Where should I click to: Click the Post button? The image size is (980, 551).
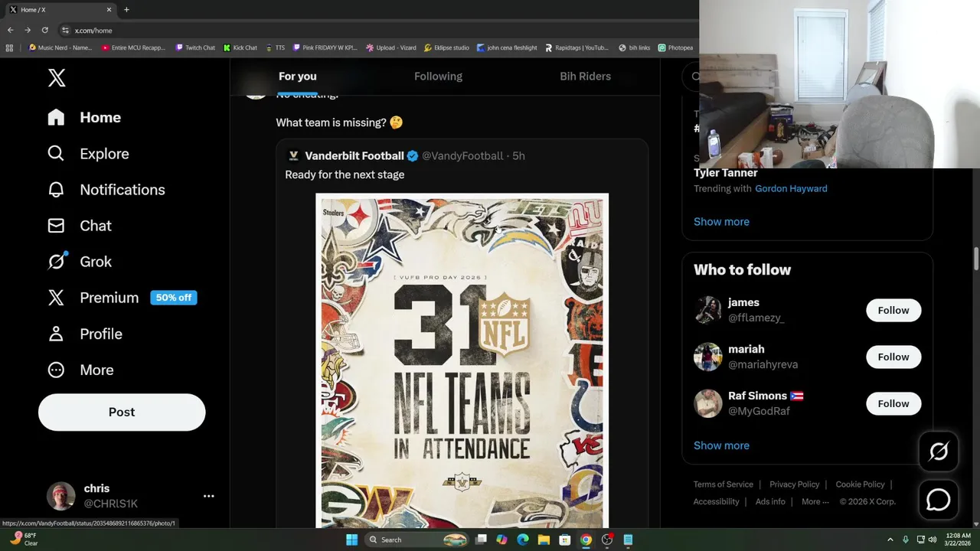pos(122,412)
